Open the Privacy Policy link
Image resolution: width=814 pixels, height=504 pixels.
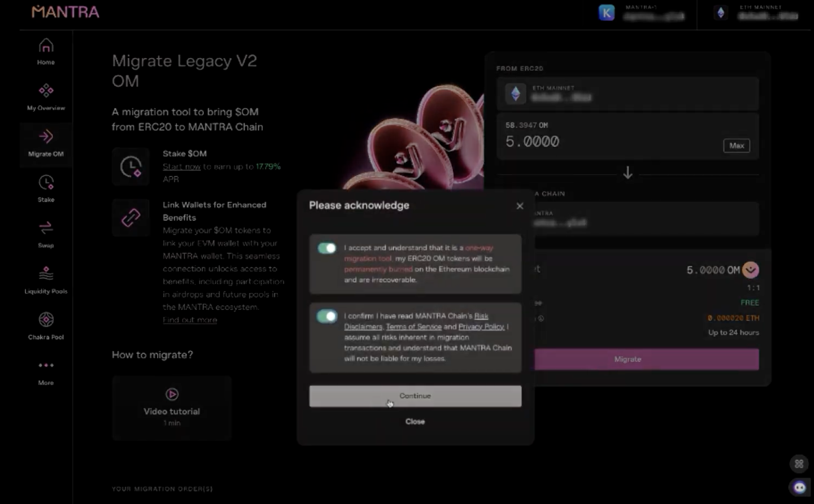click(x=481, y=327)
